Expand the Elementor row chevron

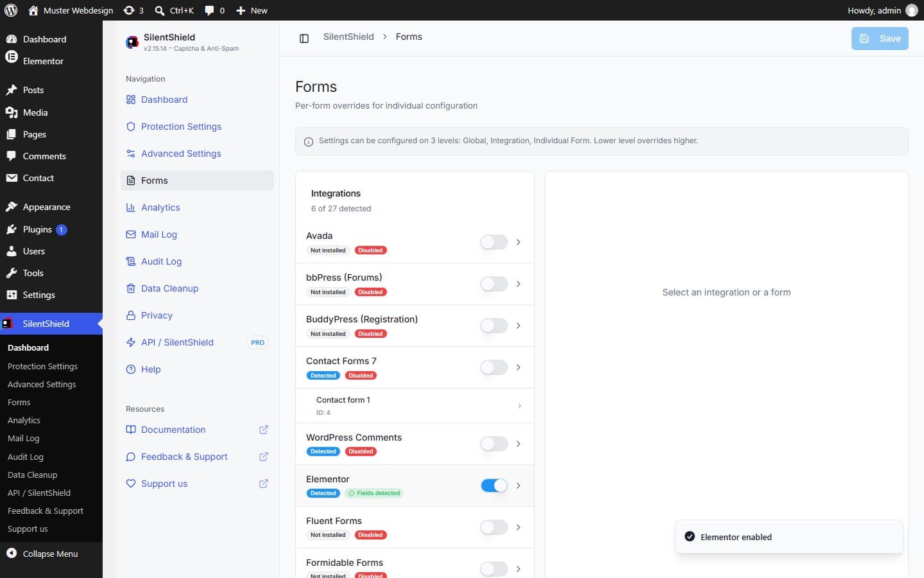coord(518,486)
